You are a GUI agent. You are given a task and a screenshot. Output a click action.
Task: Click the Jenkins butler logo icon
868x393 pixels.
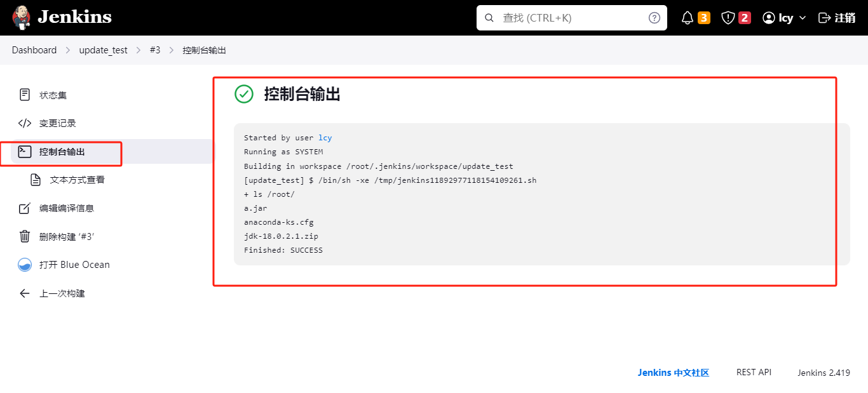(x=21, y=18)
